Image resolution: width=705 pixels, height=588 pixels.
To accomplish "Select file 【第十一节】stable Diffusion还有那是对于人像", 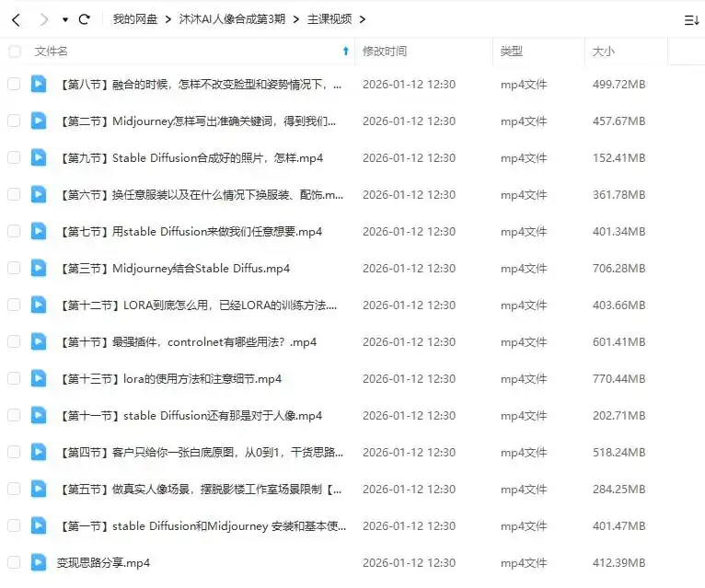I will point(191,415).
